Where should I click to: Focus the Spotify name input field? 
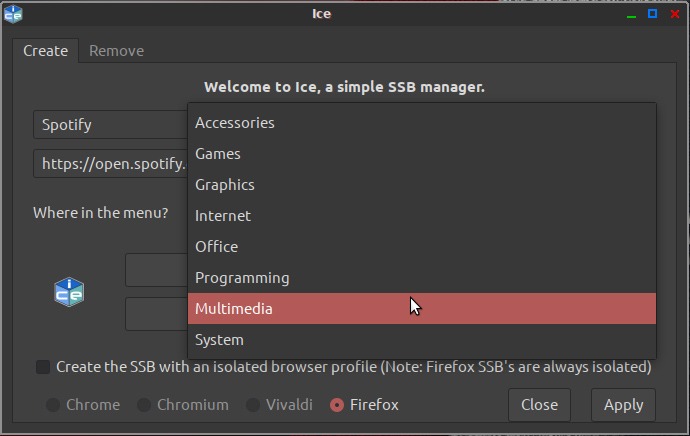(110, 125)
